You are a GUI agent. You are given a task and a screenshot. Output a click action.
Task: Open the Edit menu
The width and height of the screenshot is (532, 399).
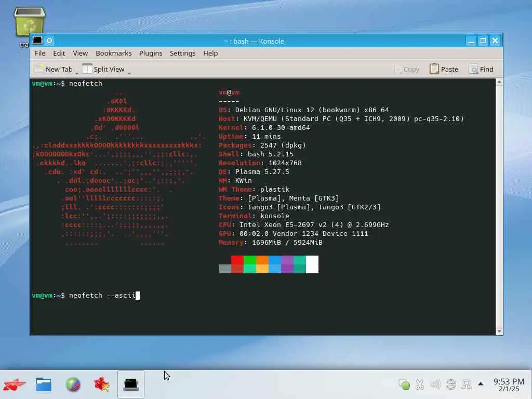(59, 54)
